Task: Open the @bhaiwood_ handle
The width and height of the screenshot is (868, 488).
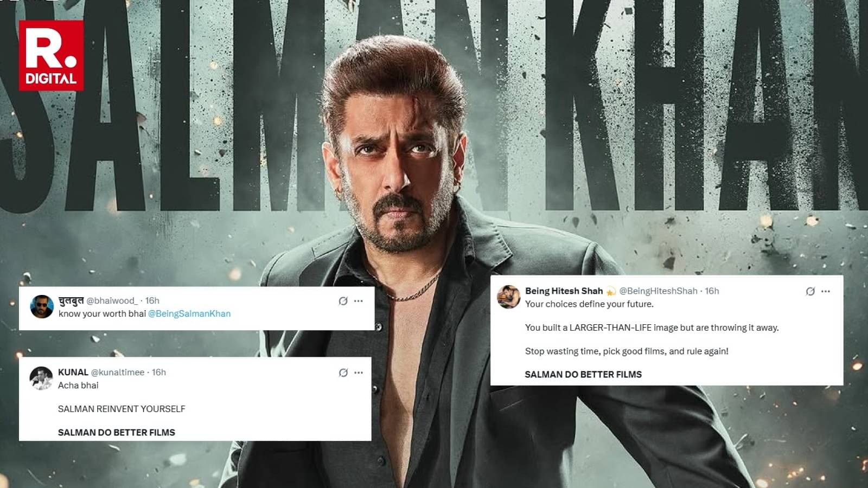Action: (x=112, y=300)
